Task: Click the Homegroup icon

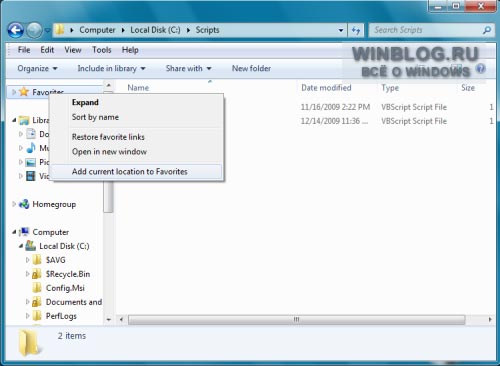Action: [24, 204]
